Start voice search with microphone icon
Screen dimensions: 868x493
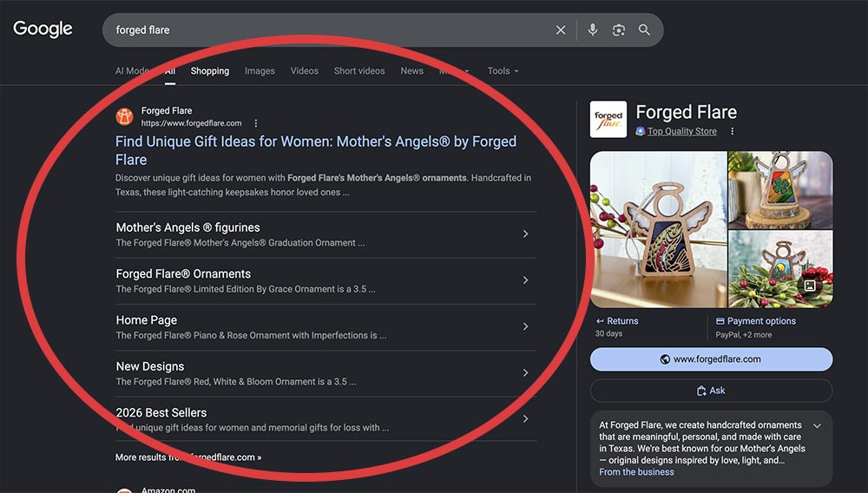(592, 30)
